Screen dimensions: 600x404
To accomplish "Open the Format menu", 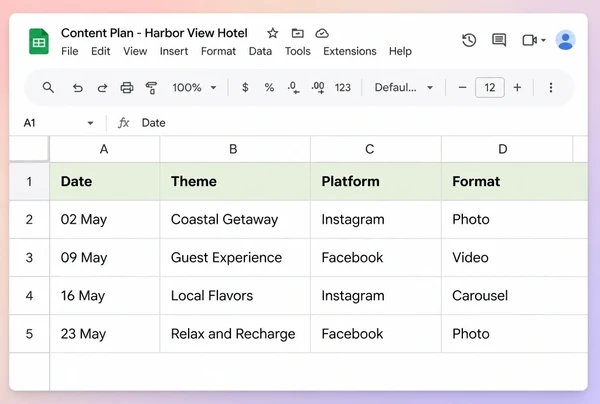I will 218,51.
